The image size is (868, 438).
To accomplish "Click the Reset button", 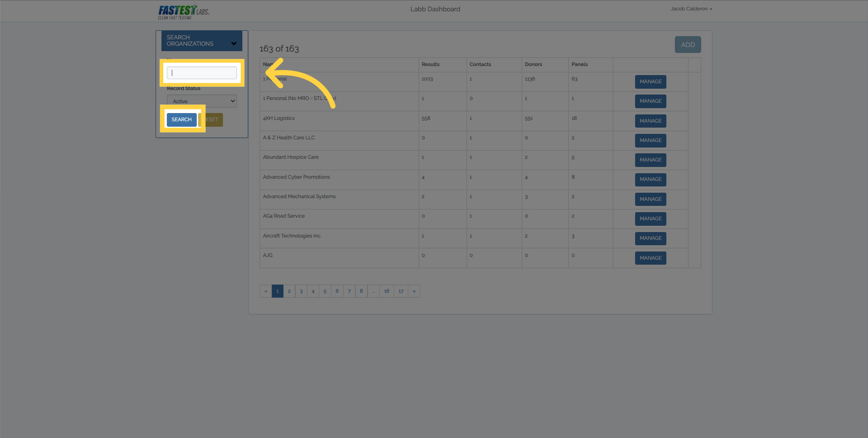I will (x=212, y=120).
